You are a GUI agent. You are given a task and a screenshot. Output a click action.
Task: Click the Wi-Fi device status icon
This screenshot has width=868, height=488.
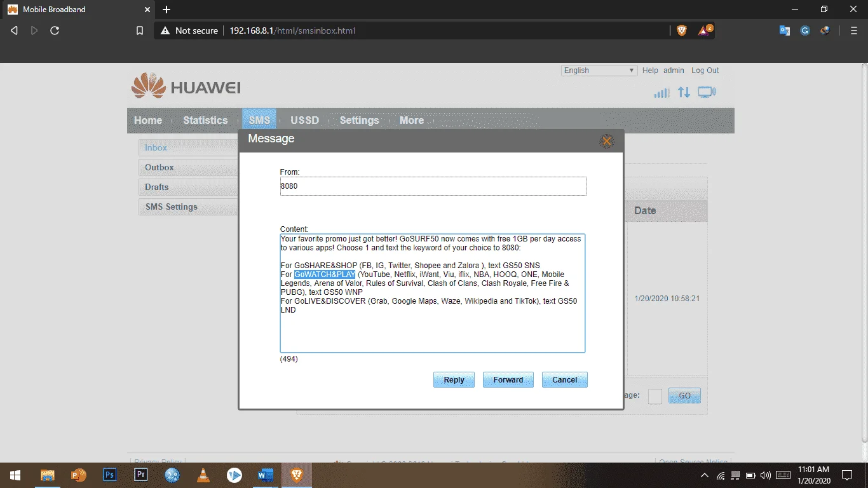[707, 92]
